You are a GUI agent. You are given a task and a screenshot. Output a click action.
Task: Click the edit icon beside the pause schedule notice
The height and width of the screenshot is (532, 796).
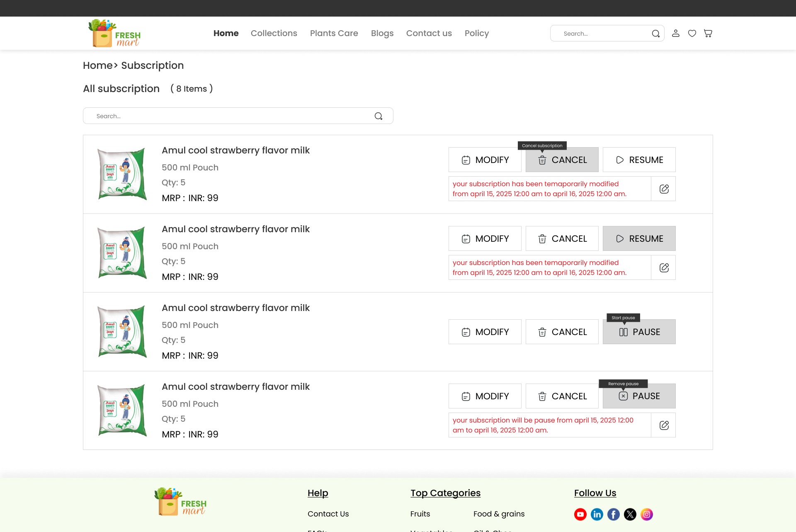pyautogui.click(x=664, y=425)
